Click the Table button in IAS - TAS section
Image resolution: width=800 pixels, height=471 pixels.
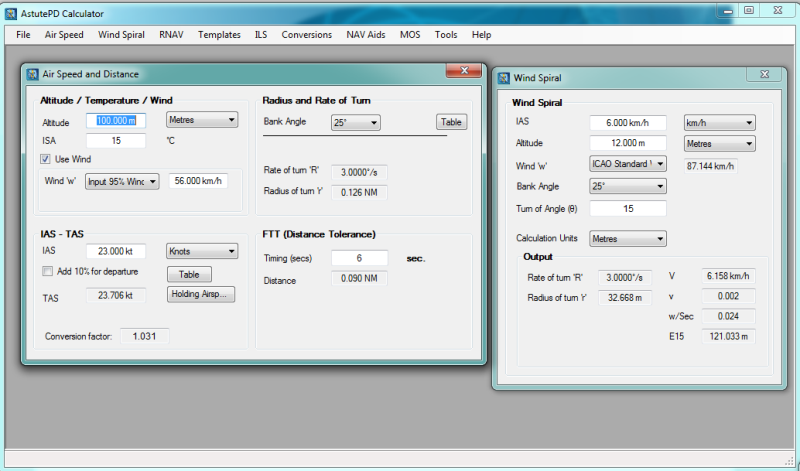(x=189, y=275)
